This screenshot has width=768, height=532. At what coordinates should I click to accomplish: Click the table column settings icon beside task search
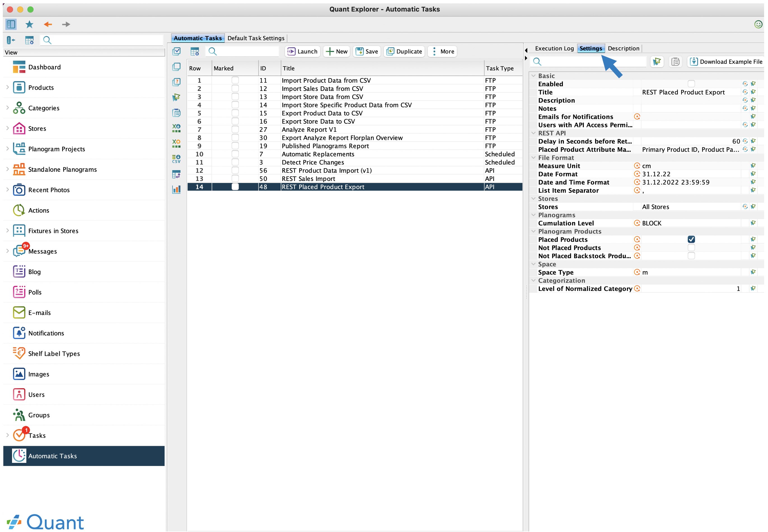tap(195, 51)
